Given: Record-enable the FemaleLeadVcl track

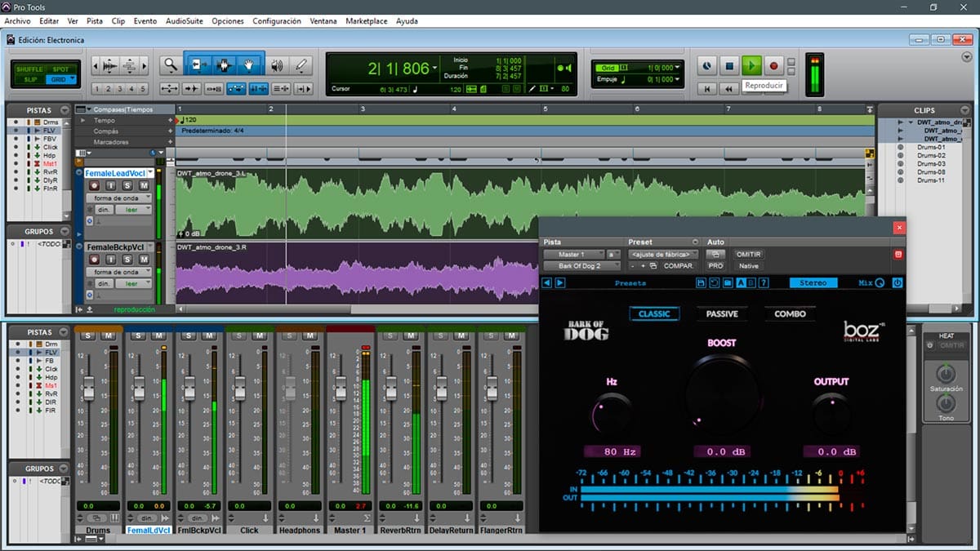Looking at the screenshot, I should pos(94,186).
